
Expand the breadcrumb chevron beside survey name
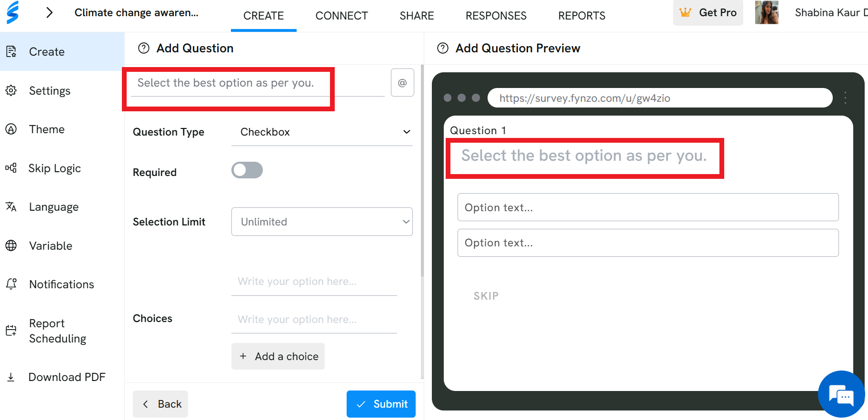[49, 12]
